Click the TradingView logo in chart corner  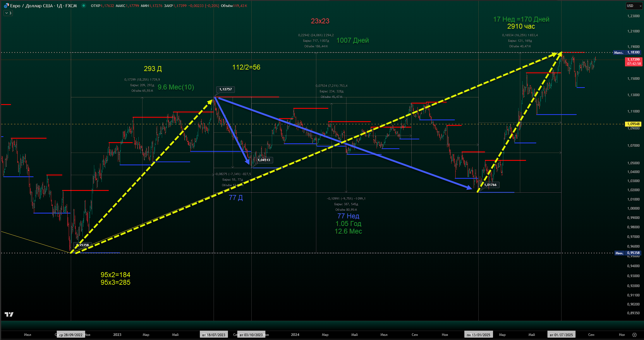point(9,314)
